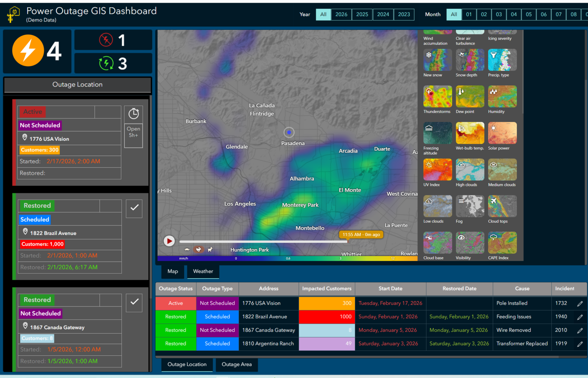Select the Humidity weather layer
Image resolution: width=588 pixels, height=378 pixels.
coord(502,96)
